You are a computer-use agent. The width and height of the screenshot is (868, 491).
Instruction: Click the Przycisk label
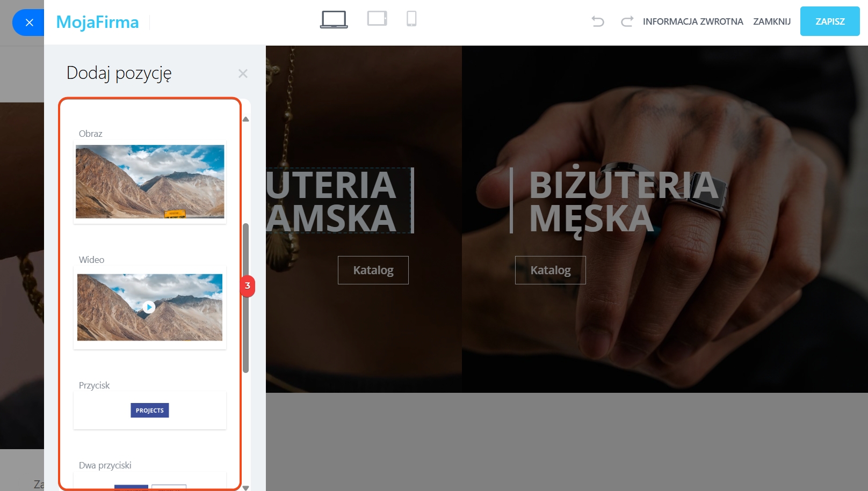pyautogui.click(x=94, y=385)
